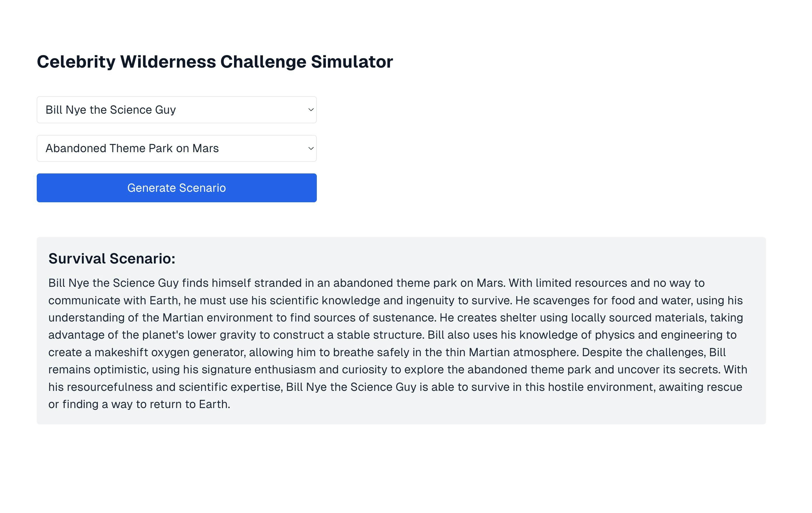
Task: Click the chevron on the celebrity selector
Action: (311, 110)
